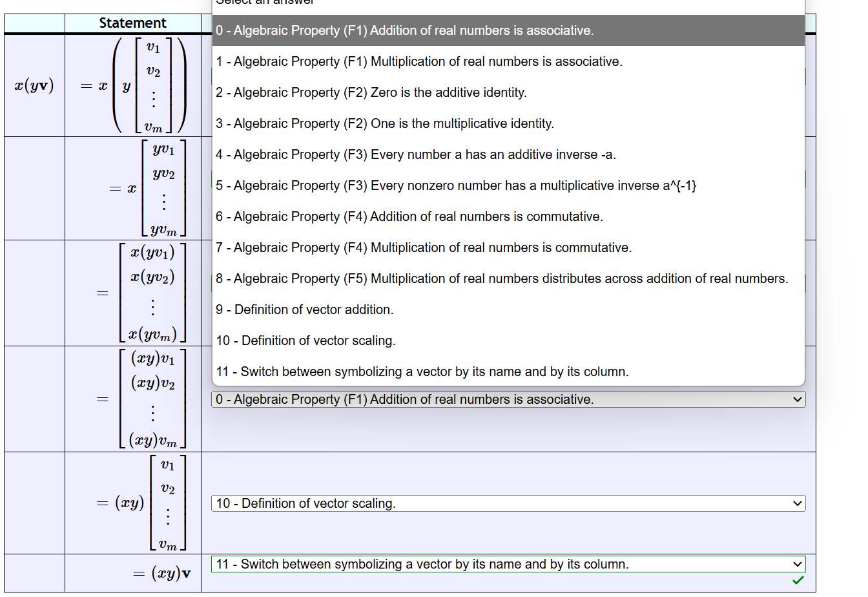Pick option 8, multiplication distributes across addition
Viewport: 868px width, 597px height.
click(508, 278)
